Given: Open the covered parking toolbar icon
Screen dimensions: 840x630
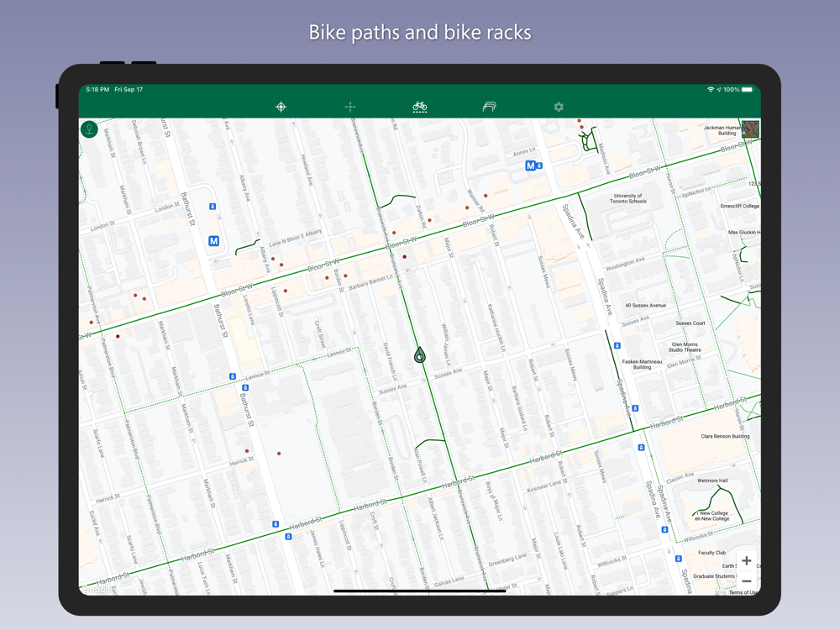Looking at the screenshot, I should coord(489,107).
